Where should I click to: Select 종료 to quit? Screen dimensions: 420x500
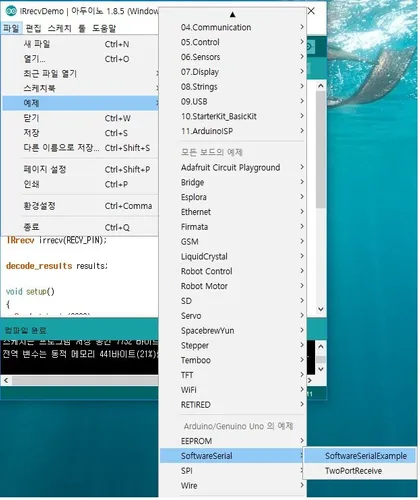tap(80, 227)
